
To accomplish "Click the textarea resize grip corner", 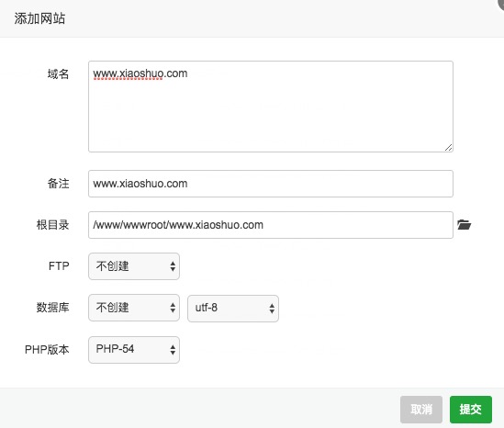I will pos(449,148).
